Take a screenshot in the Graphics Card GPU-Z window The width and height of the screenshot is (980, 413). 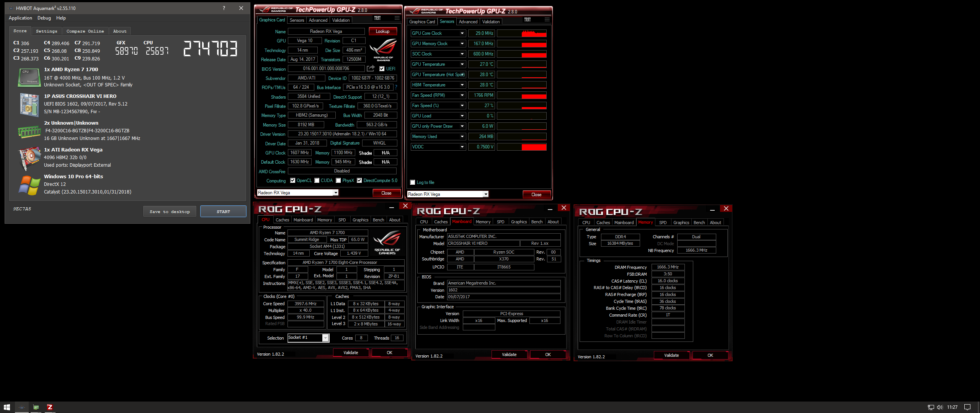click(x=377, y=18)
